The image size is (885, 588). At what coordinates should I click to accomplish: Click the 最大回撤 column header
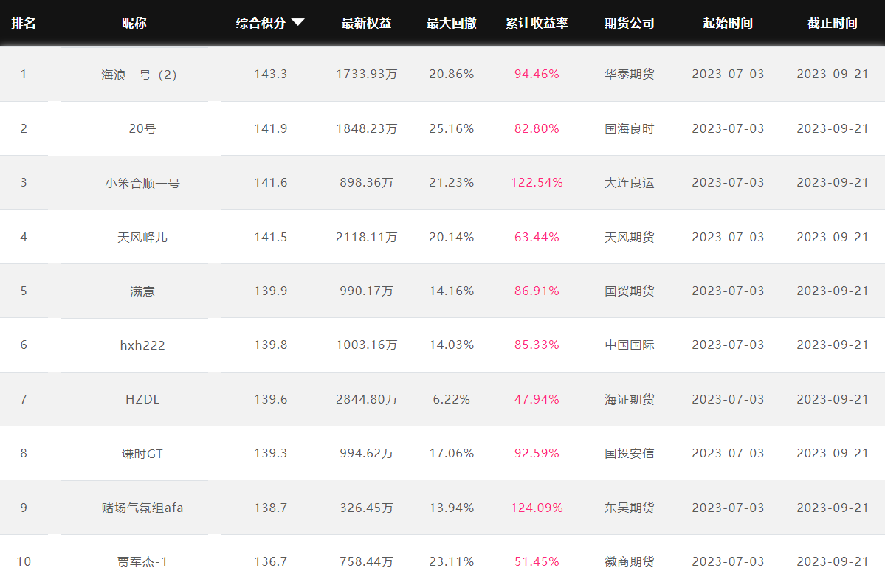click(x=452, y=23)
